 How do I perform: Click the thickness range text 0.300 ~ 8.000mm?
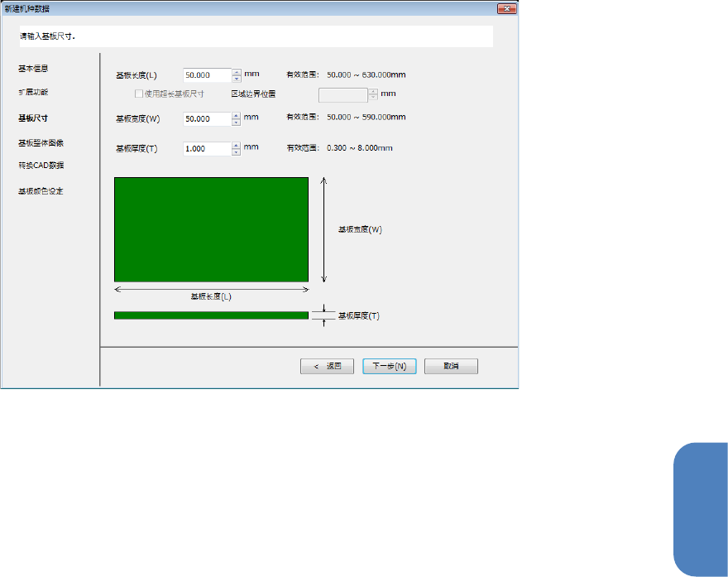[x=359, y=148]
